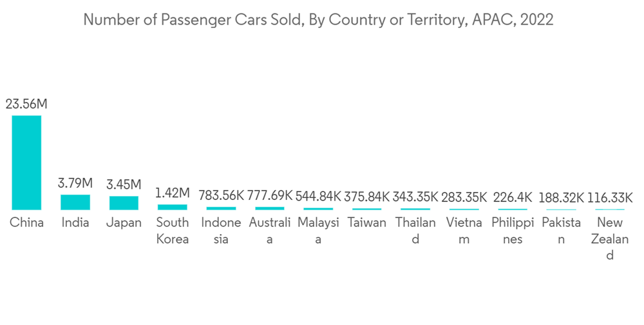Click the China bar in the chart

point(26,162)
